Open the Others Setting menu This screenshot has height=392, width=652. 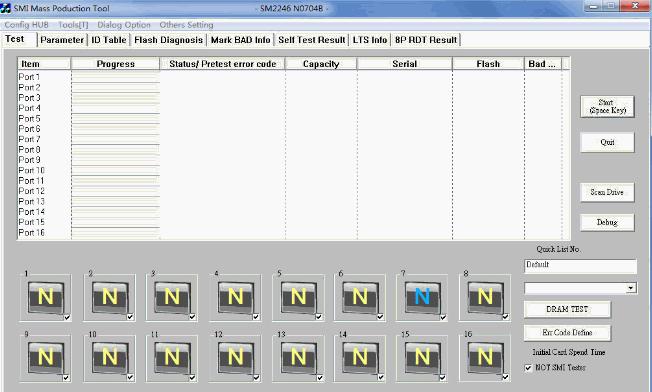[x=186, y=25]
